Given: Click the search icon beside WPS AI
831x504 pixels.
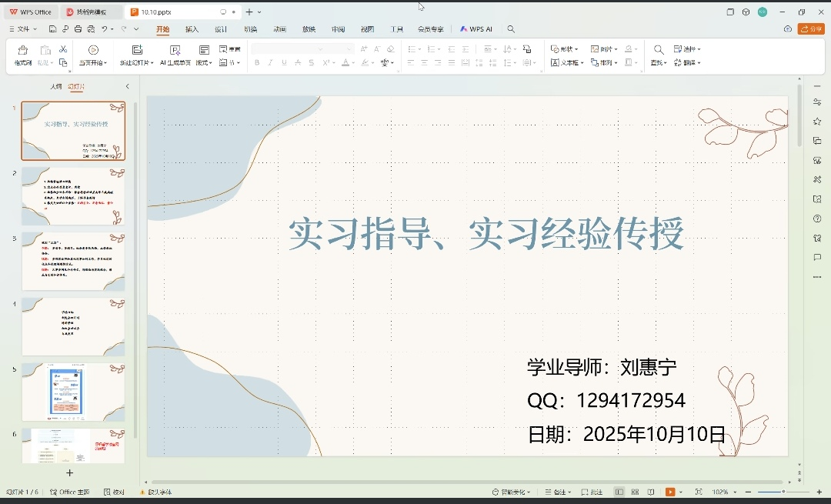Looking at the screenshot, I should (x=511, y=29).
